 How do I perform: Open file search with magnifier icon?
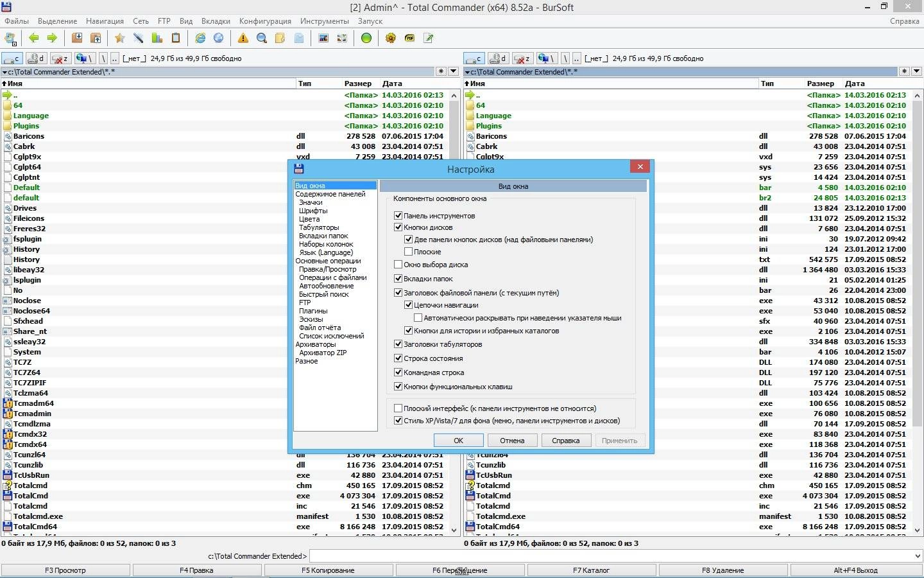pos(262,38)
